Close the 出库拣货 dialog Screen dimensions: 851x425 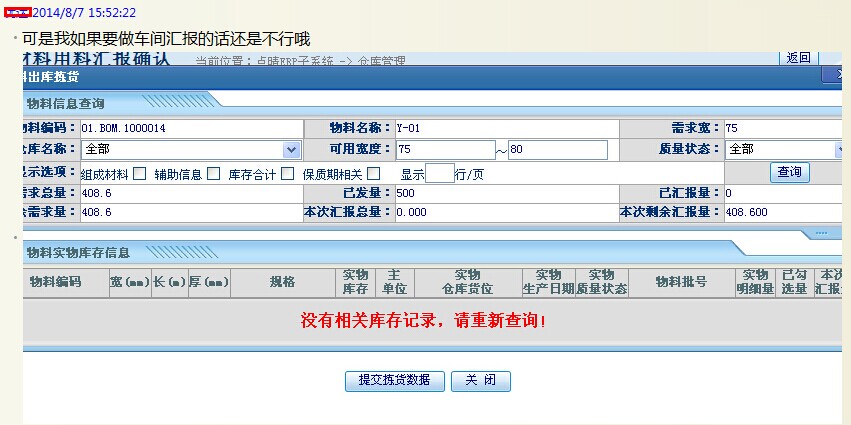coord(833,76)
